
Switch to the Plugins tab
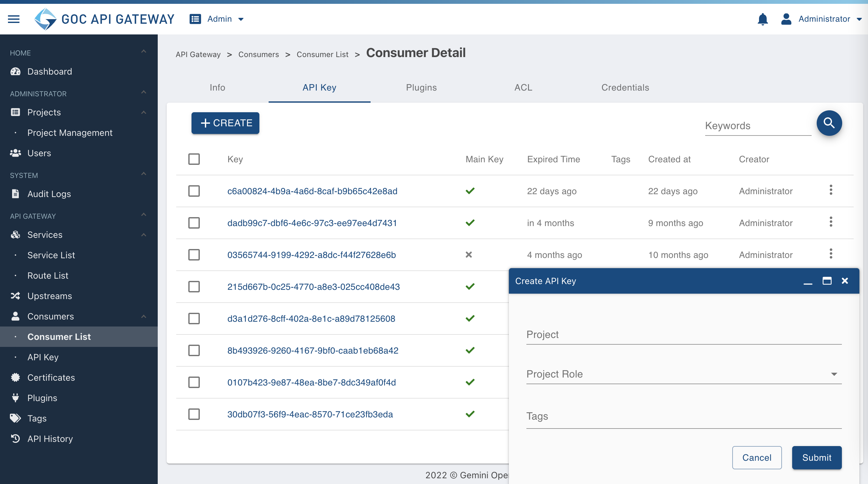click(421, 88)
